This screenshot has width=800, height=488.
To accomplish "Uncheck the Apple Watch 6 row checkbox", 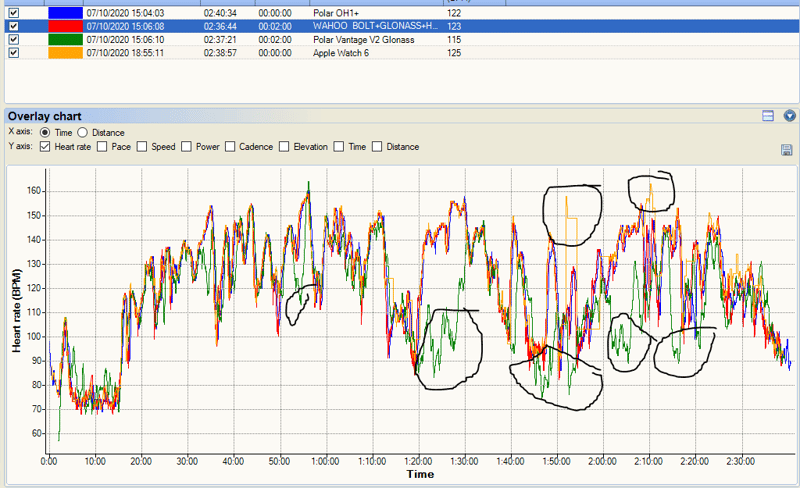I will (14, 53).
